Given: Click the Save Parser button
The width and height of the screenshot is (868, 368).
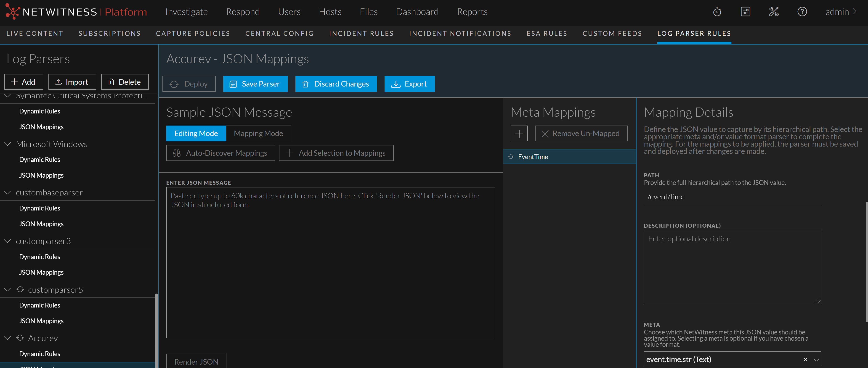Looking at the screenshot, I should point(255,84).
